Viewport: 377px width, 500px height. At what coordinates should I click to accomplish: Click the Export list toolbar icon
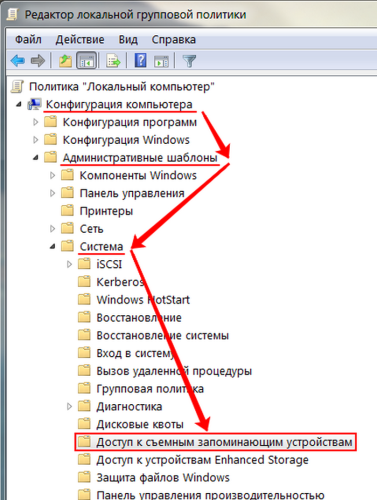point(113,61)
